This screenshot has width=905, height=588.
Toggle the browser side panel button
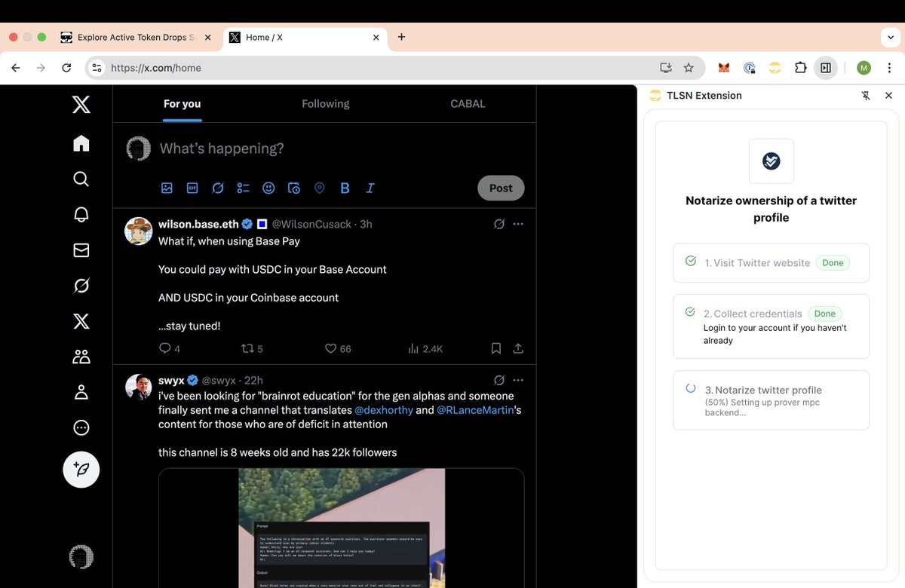(826, 68)
